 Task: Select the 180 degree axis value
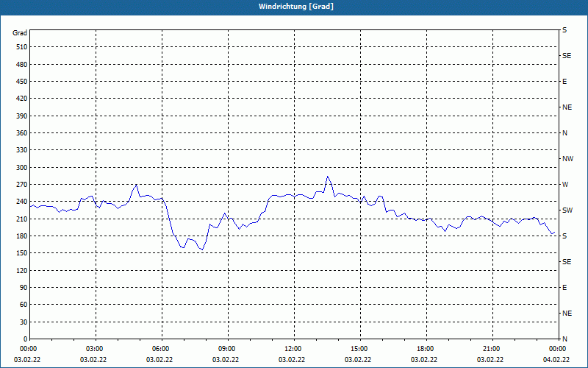coord(21,236)
